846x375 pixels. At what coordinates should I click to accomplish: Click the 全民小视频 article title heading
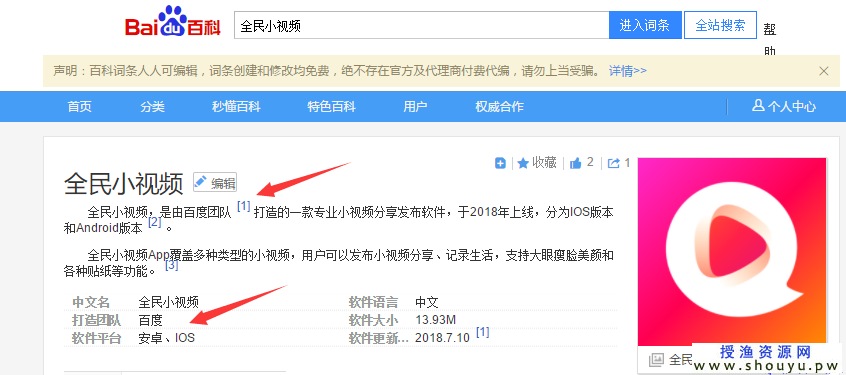click(124, 183)
